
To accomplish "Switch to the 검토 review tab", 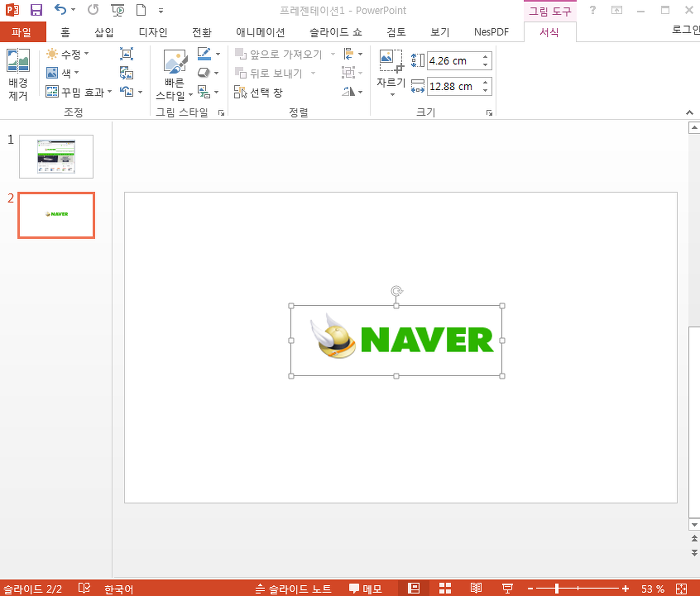I will [x=396, y=32].
